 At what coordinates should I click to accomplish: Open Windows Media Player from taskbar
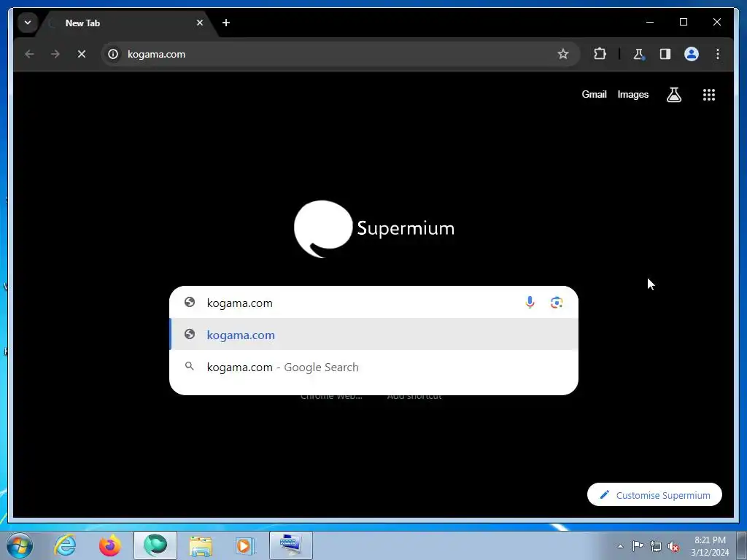coord(245,545)
